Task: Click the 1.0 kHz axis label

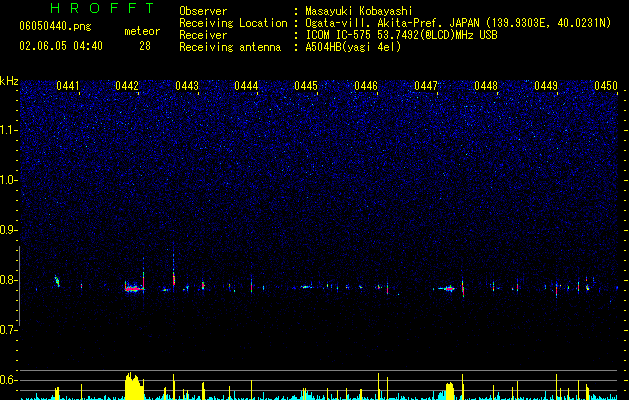Action: coord(9,180)
